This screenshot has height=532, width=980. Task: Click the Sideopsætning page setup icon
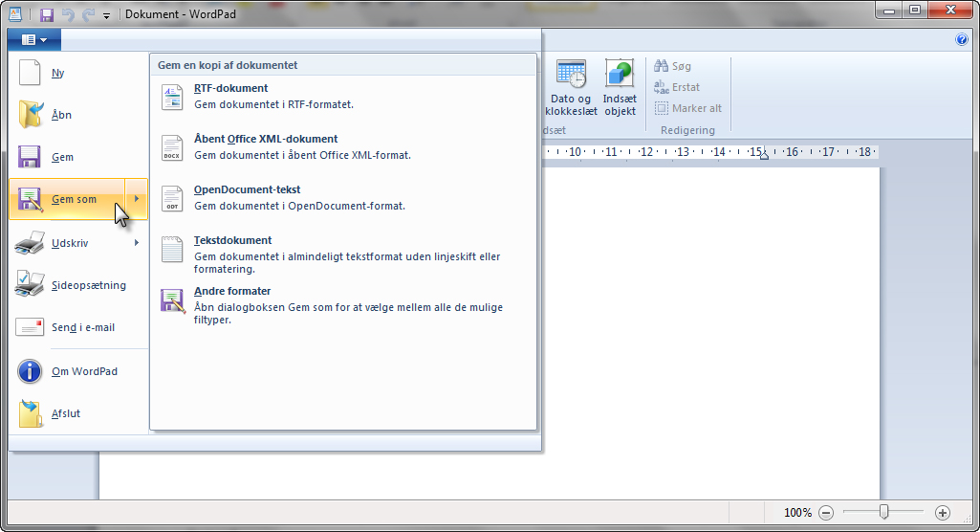[x=30, y=284]
